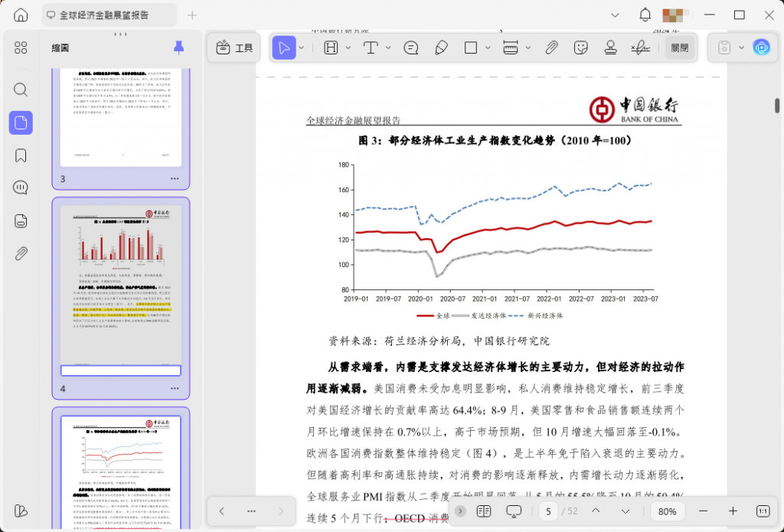Expand the text tool dropdown arrow
Viewport: 784px width, 532px height.
(388, 48)
